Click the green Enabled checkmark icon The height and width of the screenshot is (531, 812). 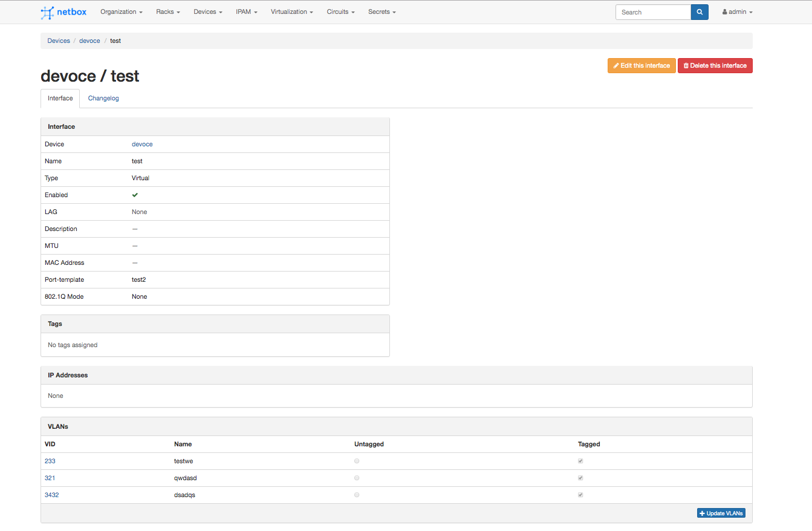click(135, 195)
